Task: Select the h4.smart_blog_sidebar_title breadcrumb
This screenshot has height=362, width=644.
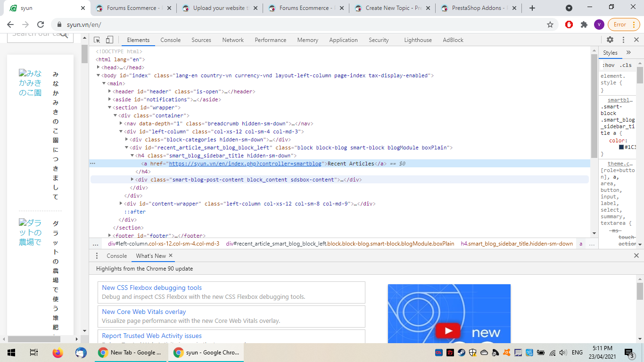Action: coord(517,244)
